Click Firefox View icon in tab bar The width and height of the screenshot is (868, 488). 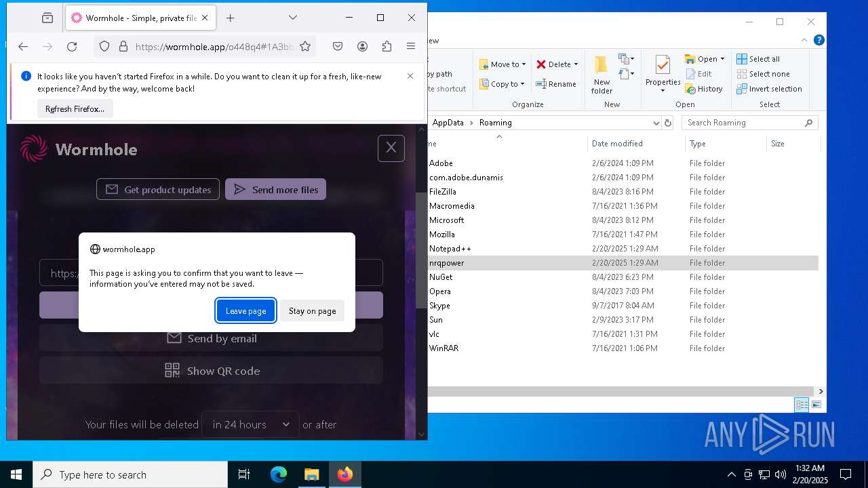point(47,18)
